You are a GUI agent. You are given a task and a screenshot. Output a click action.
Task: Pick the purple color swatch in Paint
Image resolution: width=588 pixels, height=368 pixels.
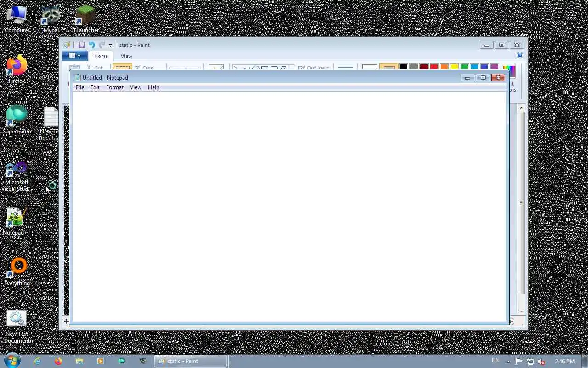tap(494, 67)
